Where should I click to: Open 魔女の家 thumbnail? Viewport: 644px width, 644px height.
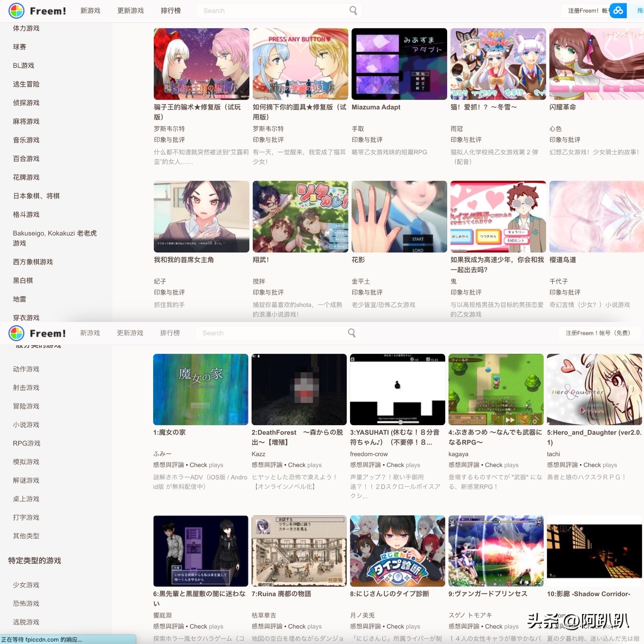(201, 389)
